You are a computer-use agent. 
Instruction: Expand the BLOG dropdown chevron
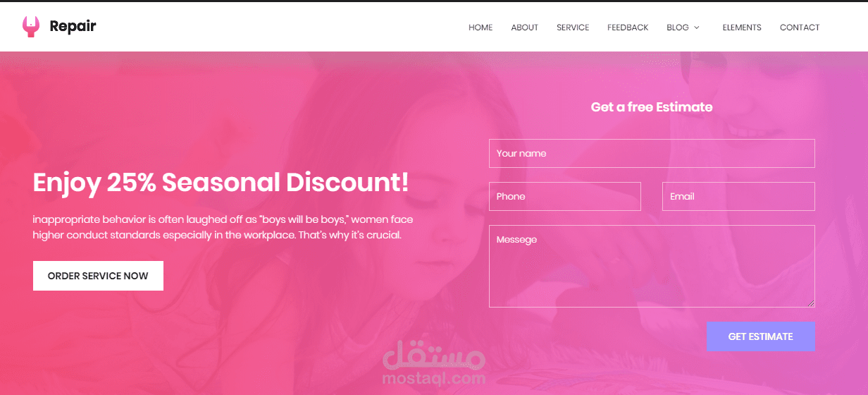pos(697,28)
